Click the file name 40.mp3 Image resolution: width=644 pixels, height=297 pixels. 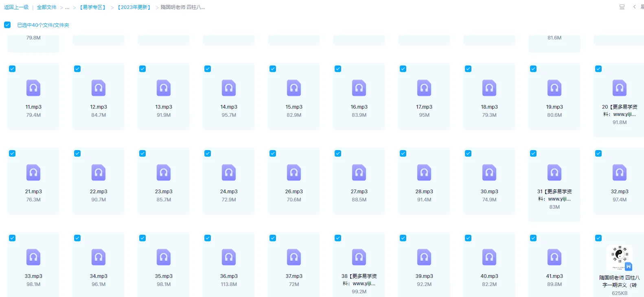(x=489, y=276)
